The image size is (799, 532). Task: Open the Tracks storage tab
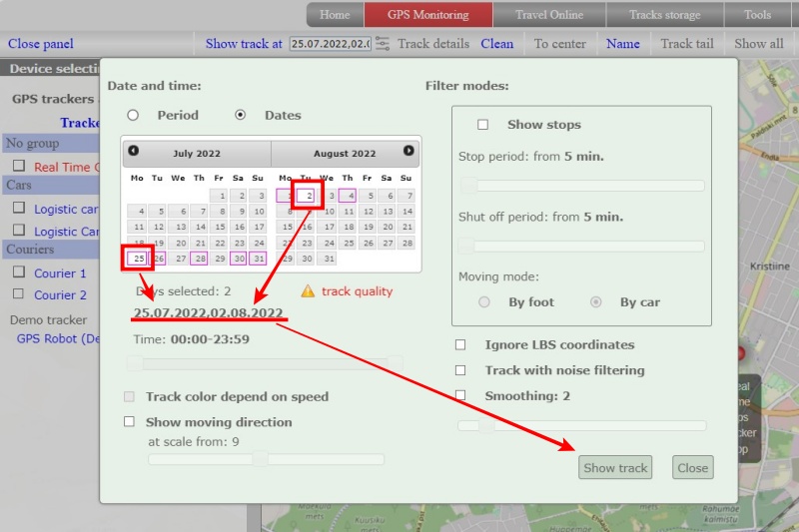(x=664, y=15)
